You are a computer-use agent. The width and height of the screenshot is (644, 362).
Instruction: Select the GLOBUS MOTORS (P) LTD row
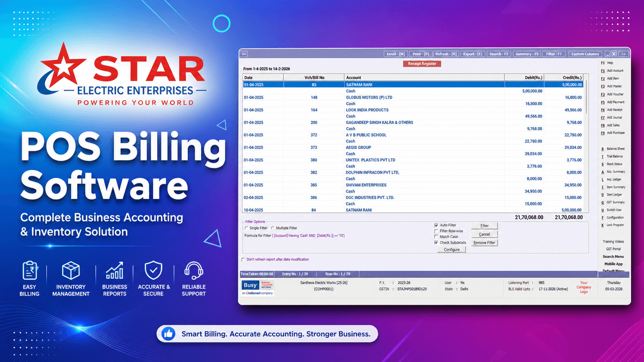point(413,98)
